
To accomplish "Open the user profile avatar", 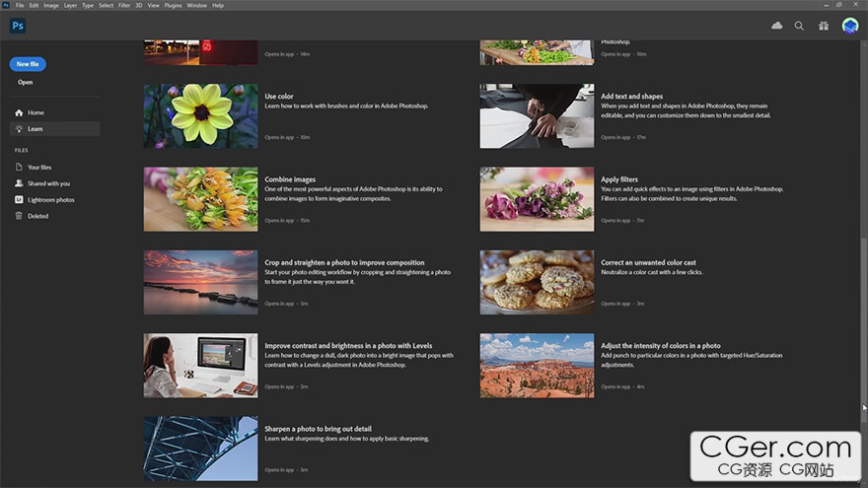I will click(x=849, y=26).
